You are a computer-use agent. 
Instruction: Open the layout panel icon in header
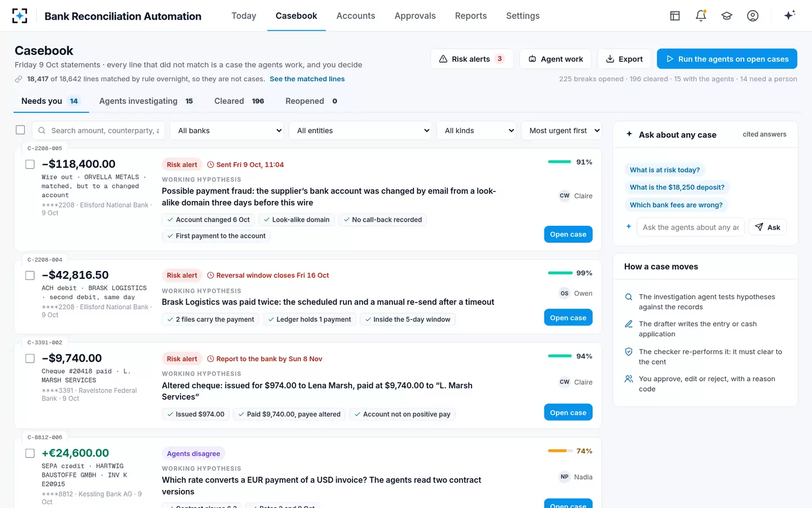[x=675, y=16]
